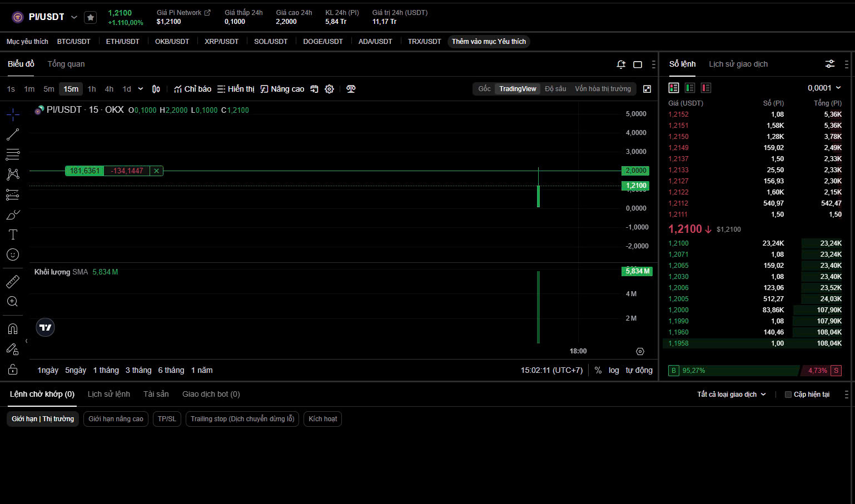Expand more timeframe options dropdown

[141, 89]
